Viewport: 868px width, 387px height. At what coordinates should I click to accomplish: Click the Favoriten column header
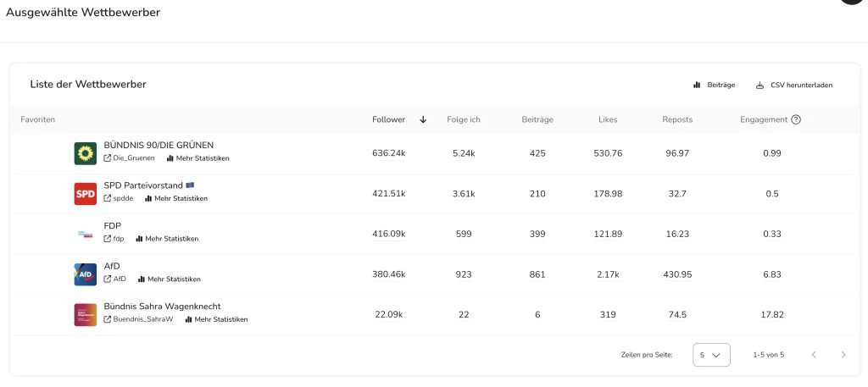tap(37, 119)
